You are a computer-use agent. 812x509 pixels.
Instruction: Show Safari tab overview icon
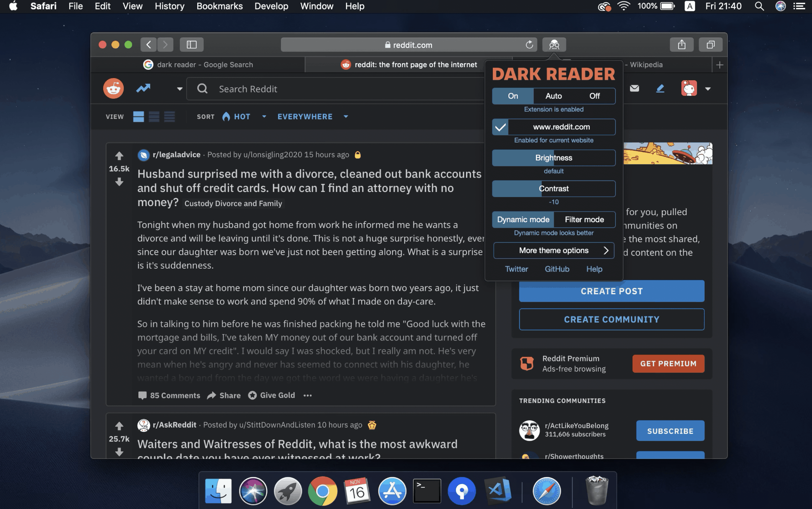711,45
